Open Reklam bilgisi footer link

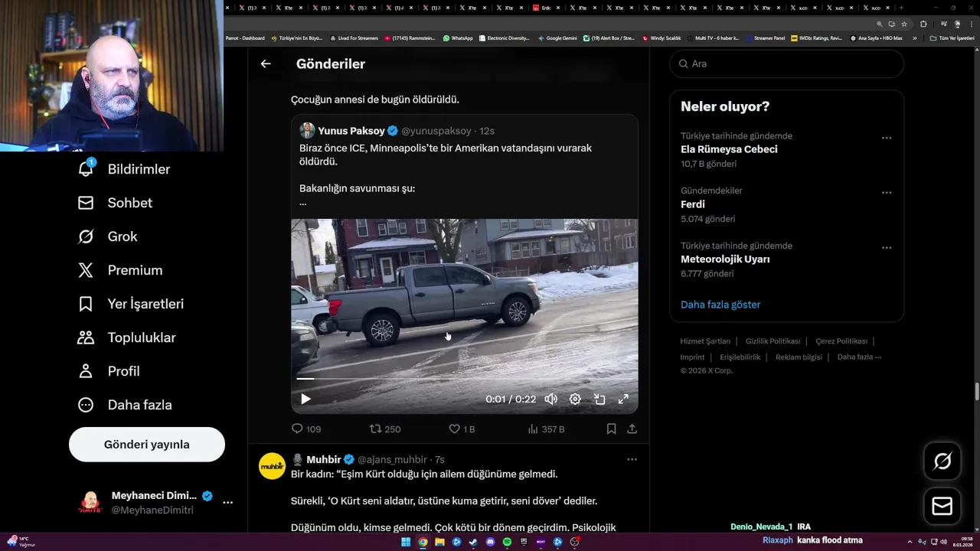799,357
